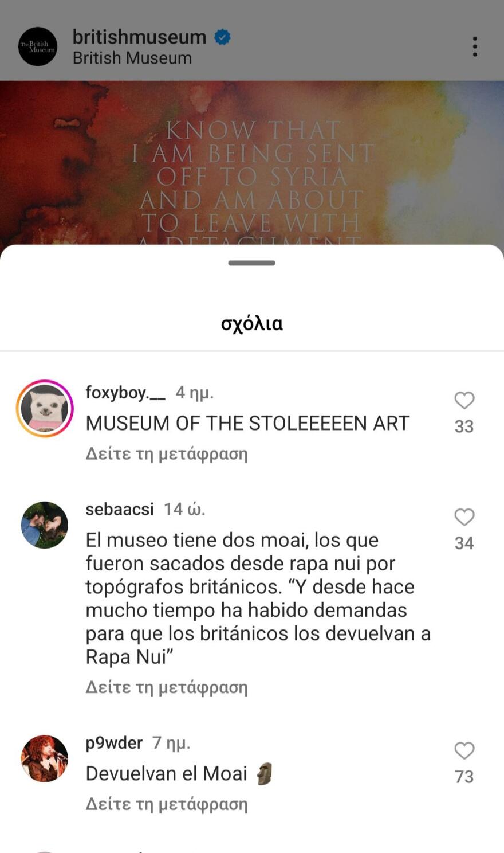Tap the heart on sebaacsi's comment
This screenshot has width=504, height=853.
pyautogui.click(x=464, y=517)
